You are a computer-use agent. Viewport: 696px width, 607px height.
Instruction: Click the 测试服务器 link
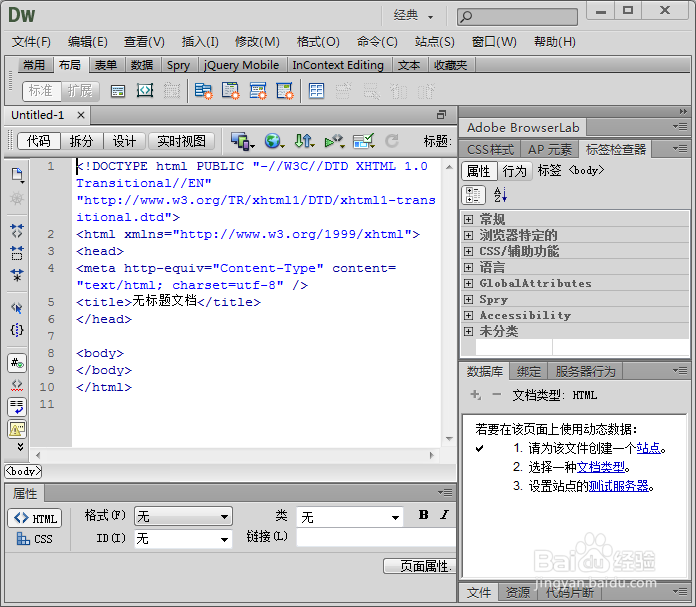pos(618,486)
